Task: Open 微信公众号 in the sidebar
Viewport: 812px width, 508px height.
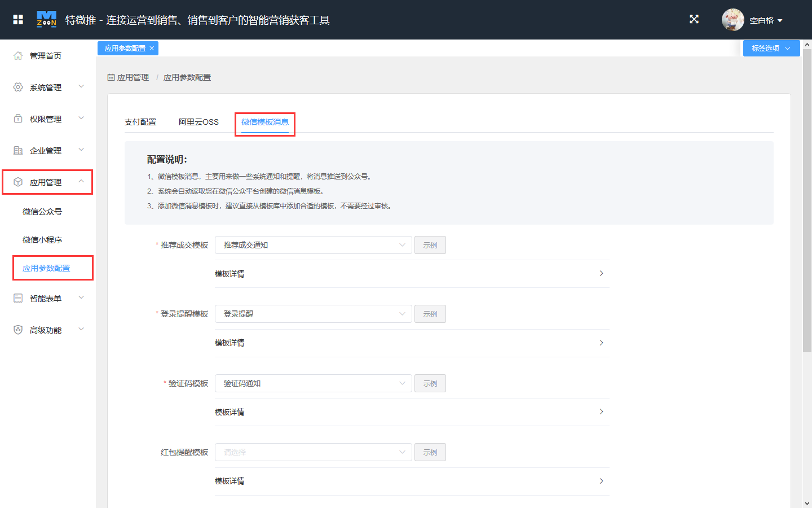Action: 42,212
